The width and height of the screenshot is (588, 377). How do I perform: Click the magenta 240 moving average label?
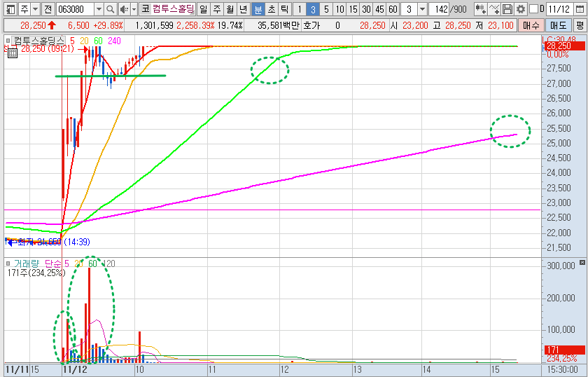[x=114, y=41]
